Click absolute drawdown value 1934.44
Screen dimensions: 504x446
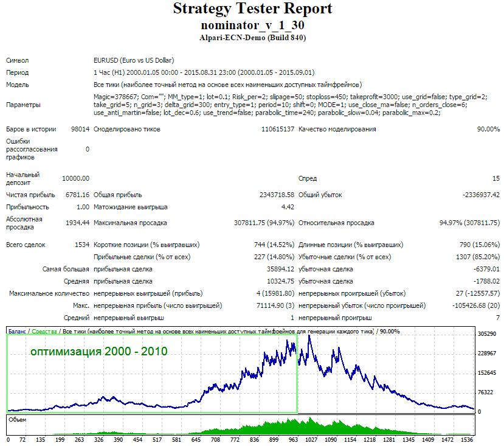click(77, 223)
